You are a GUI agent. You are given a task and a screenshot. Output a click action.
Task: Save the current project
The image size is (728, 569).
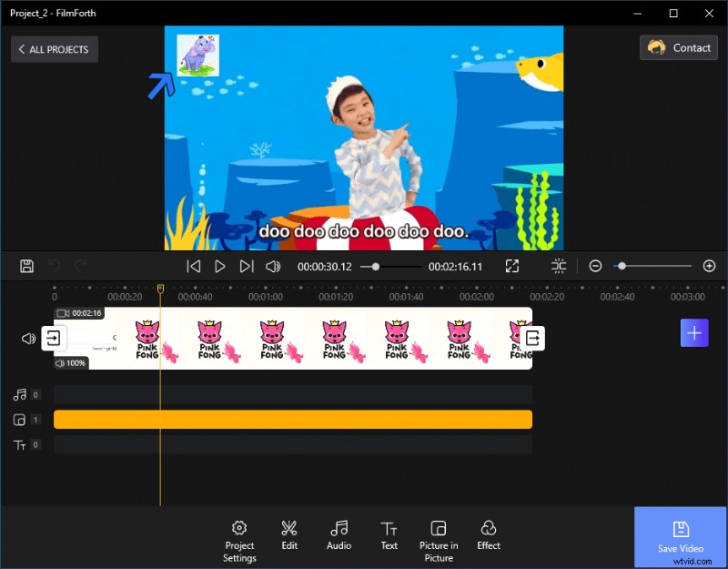coord(26,266)
